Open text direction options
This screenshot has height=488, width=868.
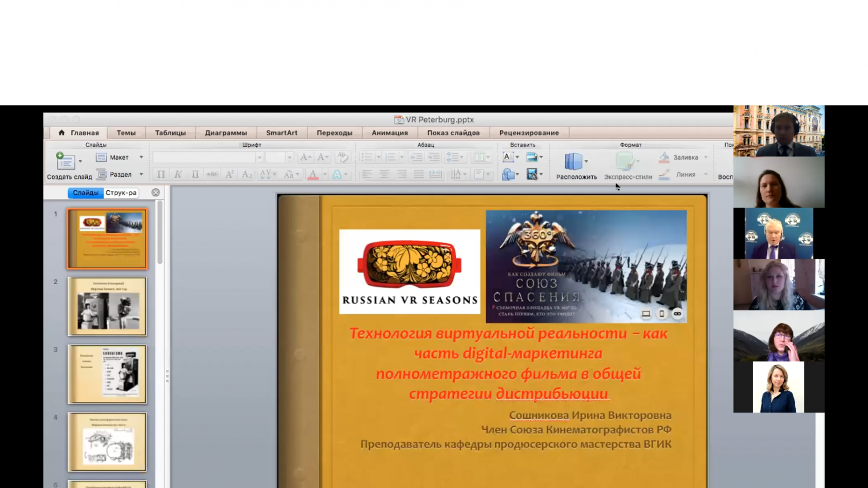pos(459,174)
